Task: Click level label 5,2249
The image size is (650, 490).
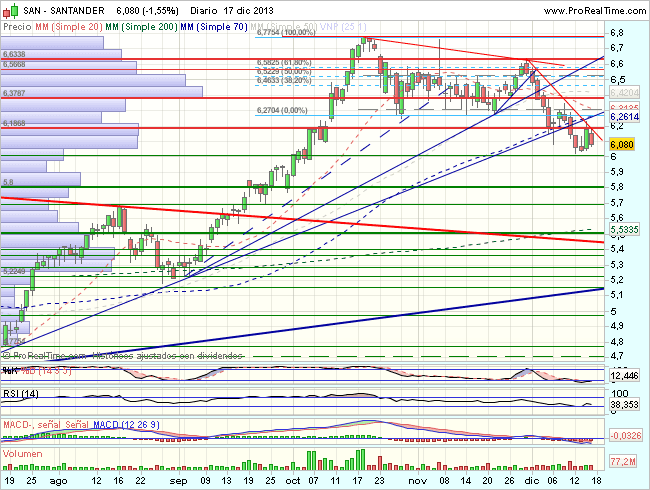Action: [14, 271]
